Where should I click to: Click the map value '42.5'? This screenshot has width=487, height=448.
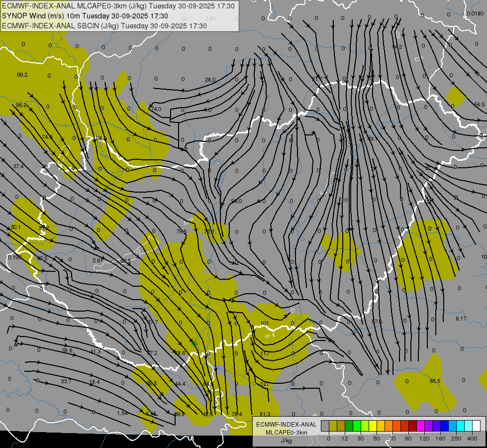point(208,414)
